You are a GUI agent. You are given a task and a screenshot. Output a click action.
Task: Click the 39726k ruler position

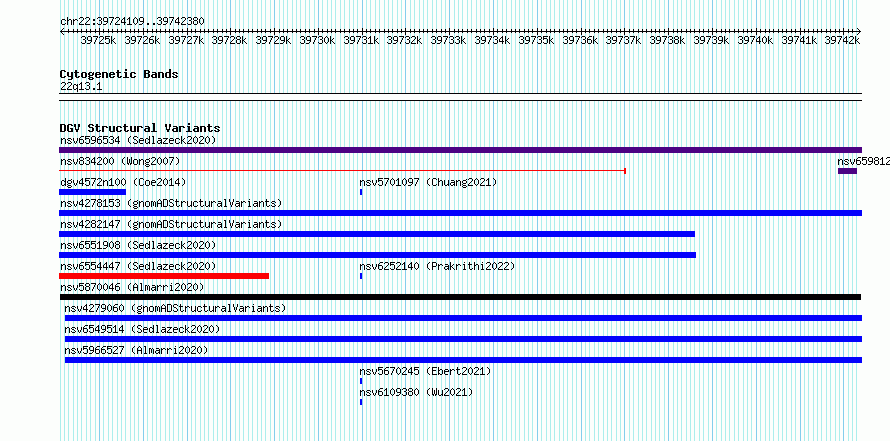click(142, 40)
